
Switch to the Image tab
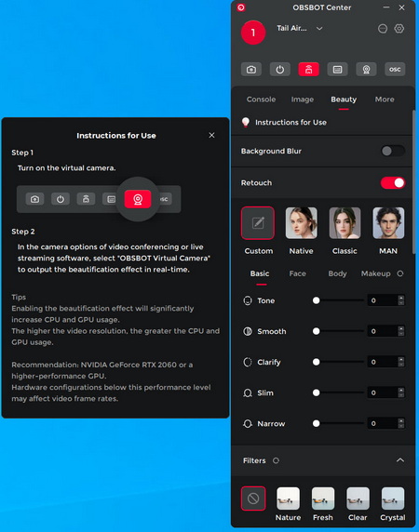coord(303,100)
